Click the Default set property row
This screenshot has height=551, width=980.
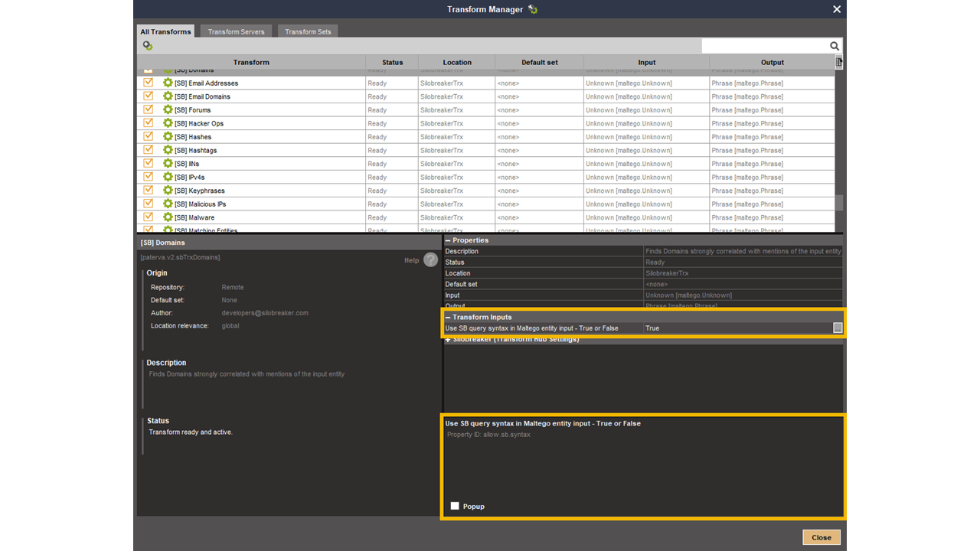tap(643, 284)
